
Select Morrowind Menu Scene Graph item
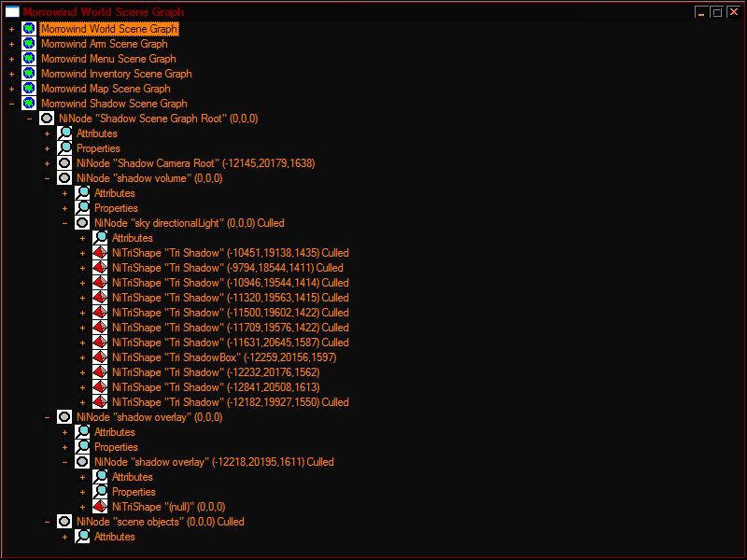(108, 59)
